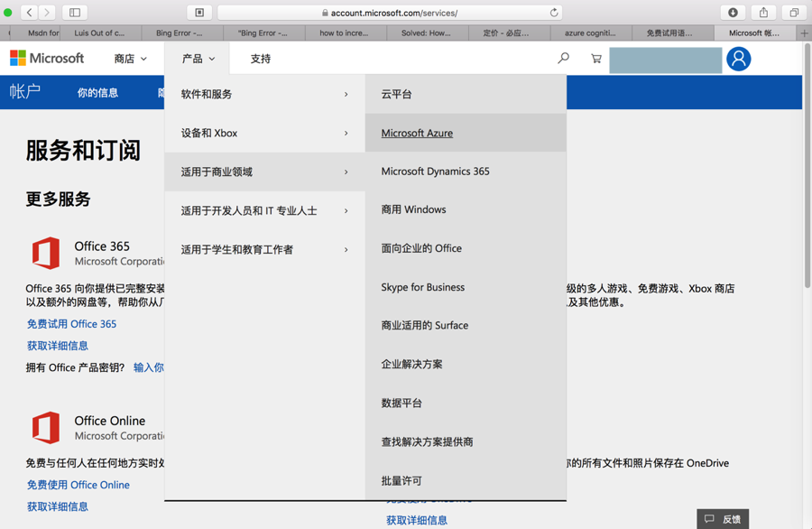The image size is (812, 529).
Task: Expand the 设备和 Xbox submenu
Action: [x=264, y=134]
